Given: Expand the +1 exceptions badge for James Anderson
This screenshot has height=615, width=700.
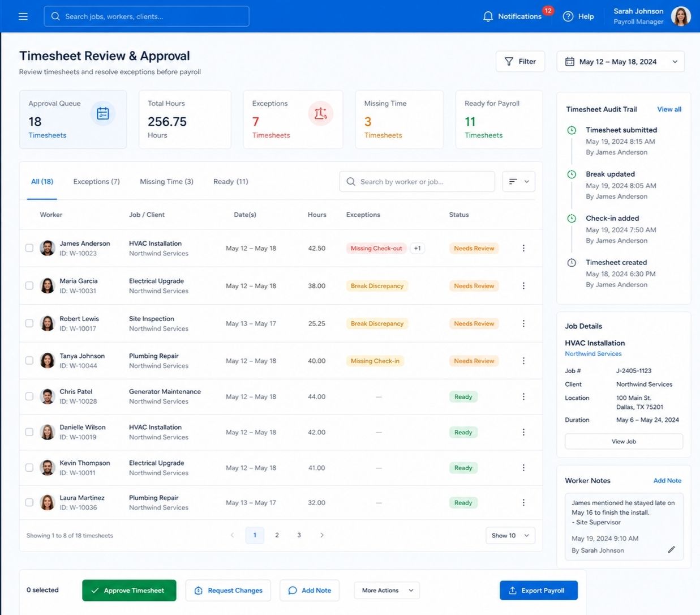Looking at the screenshot, I should (417, 248).
